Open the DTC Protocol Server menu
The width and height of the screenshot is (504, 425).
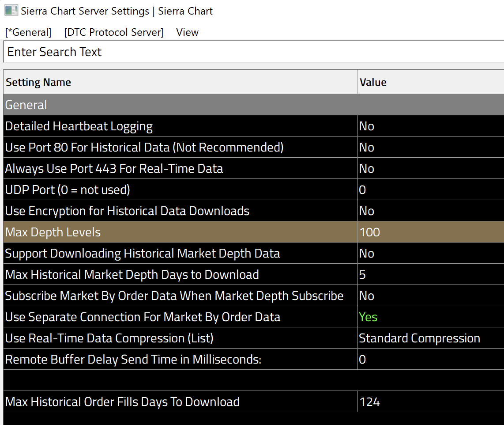[113, 32]
